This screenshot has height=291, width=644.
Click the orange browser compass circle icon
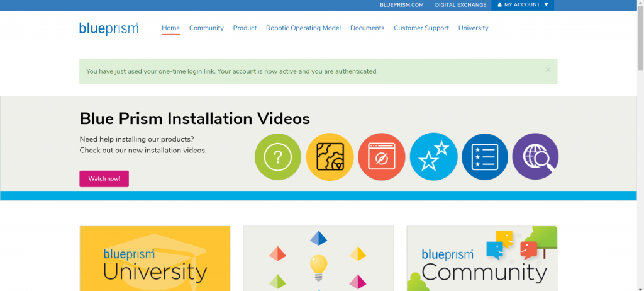(x=382, y=157)
